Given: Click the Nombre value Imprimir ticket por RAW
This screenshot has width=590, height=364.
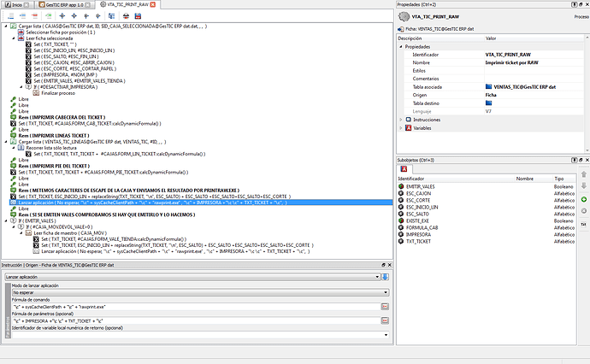Looking at the screenshot, I should pos(511,62).
